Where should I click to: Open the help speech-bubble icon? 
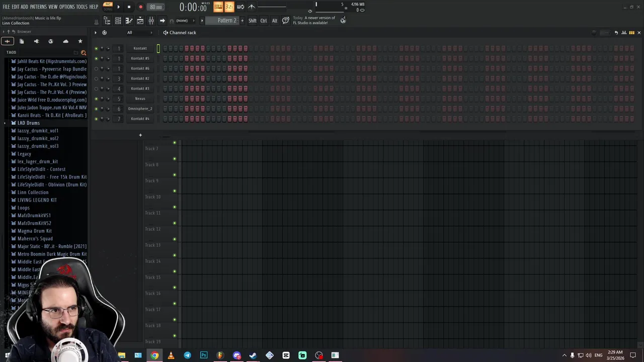285,20
